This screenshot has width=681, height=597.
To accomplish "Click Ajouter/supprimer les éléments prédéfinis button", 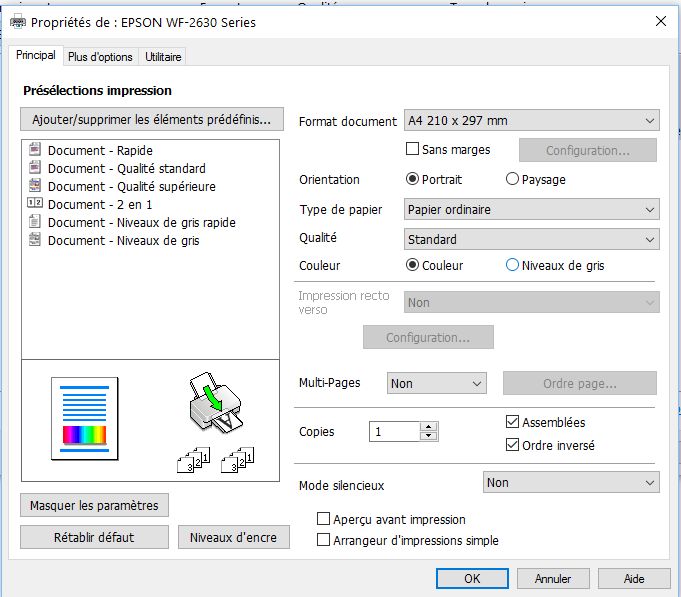I will click(x=152, y=119).
